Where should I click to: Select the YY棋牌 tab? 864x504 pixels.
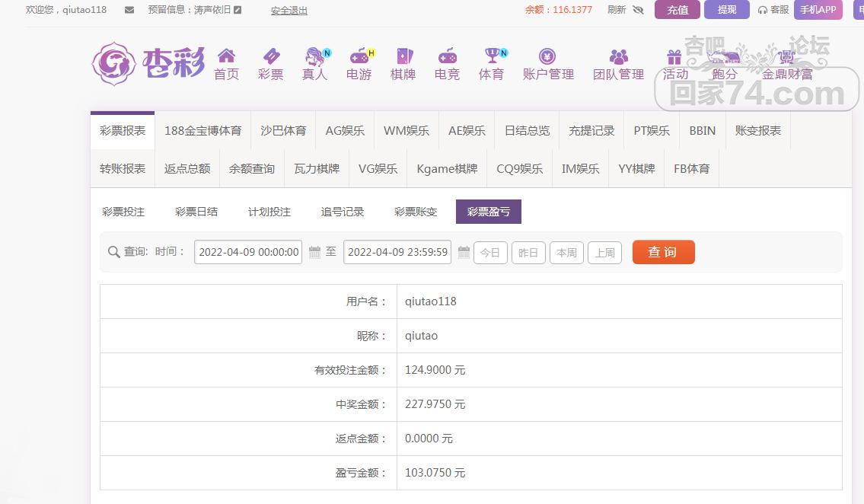[x=636, y=168]
